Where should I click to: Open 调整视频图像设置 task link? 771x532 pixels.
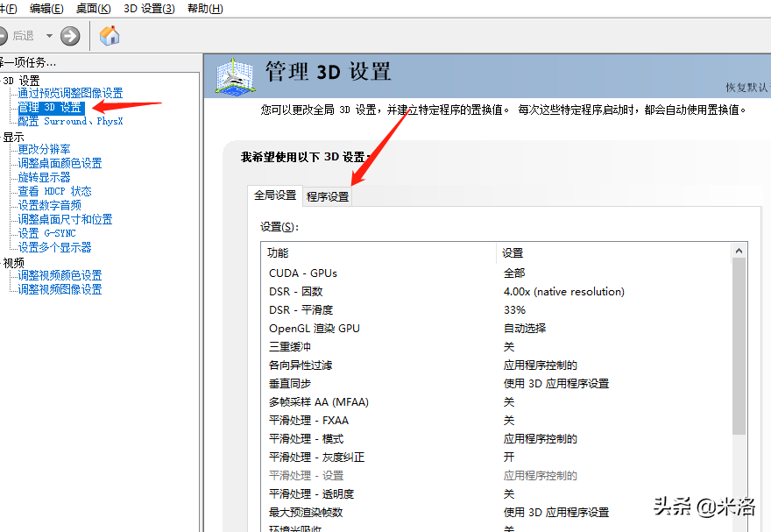pyautogui.click(x=60, y=289)
